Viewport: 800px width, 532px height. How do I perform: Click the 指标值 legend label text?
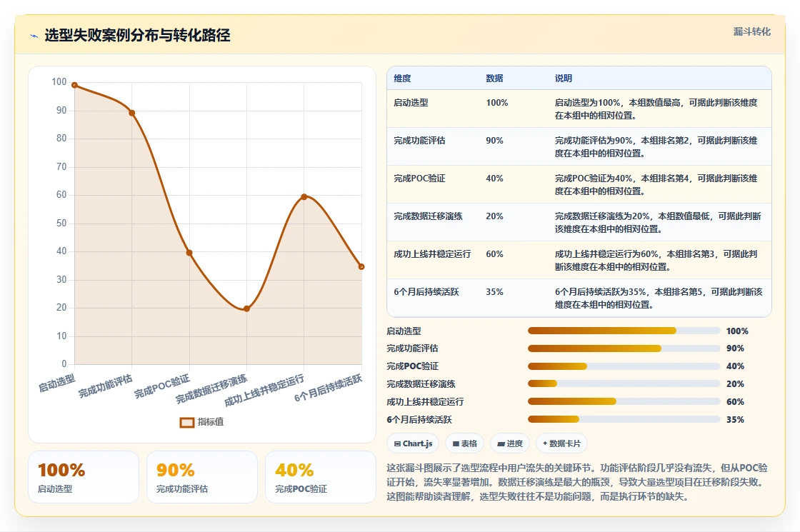pos(211,422)
